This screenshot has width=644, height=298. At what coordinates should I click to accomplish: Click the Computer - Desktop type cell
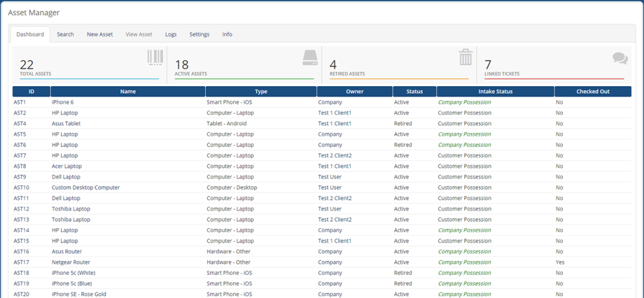point(231,187)
